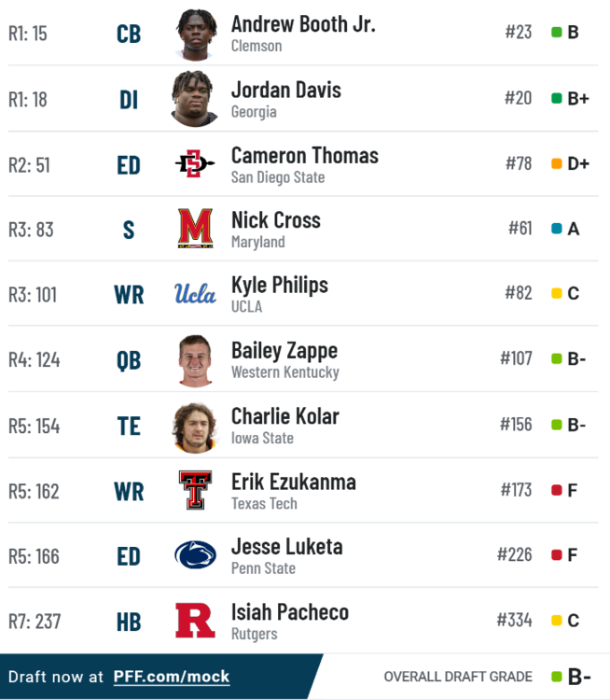This screenshot has width=610, height=700.
Task: Click the Texas Tech double-T logo
Action: pyautogui.click(x=195, y=490)
